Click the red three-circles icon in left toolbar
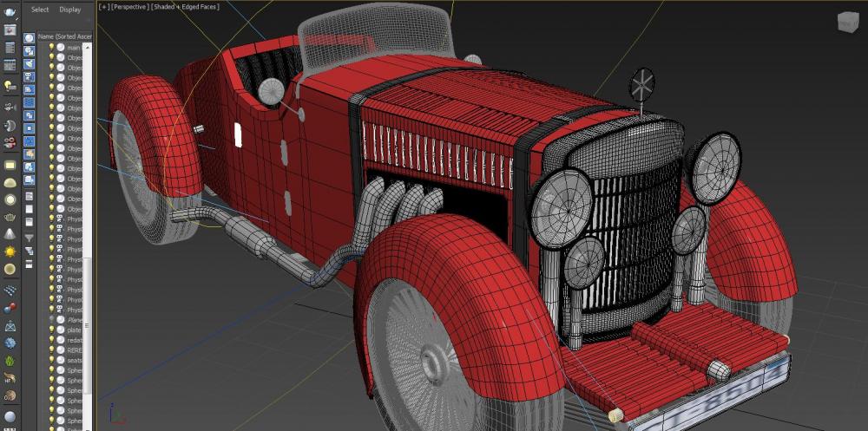Viewport: 868px width, 431px height. (x=10, y=142)
